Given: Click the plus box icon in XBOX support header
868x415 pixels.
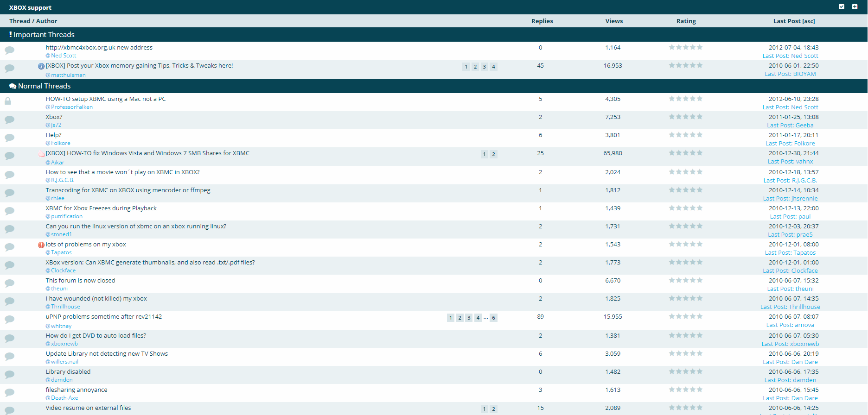Looking at the screenshot, I should pos(855,7).
